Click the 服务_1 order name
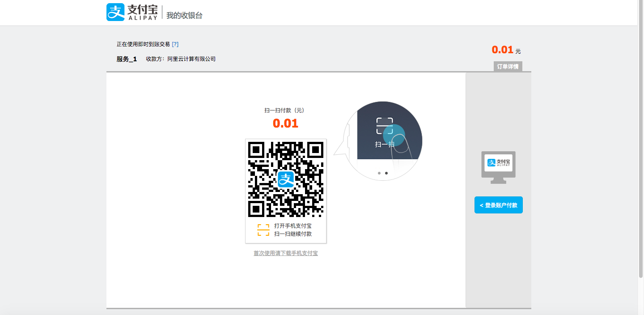Viewport: 644px width, 315px height. pyautogui.click(x=127, y=59)
